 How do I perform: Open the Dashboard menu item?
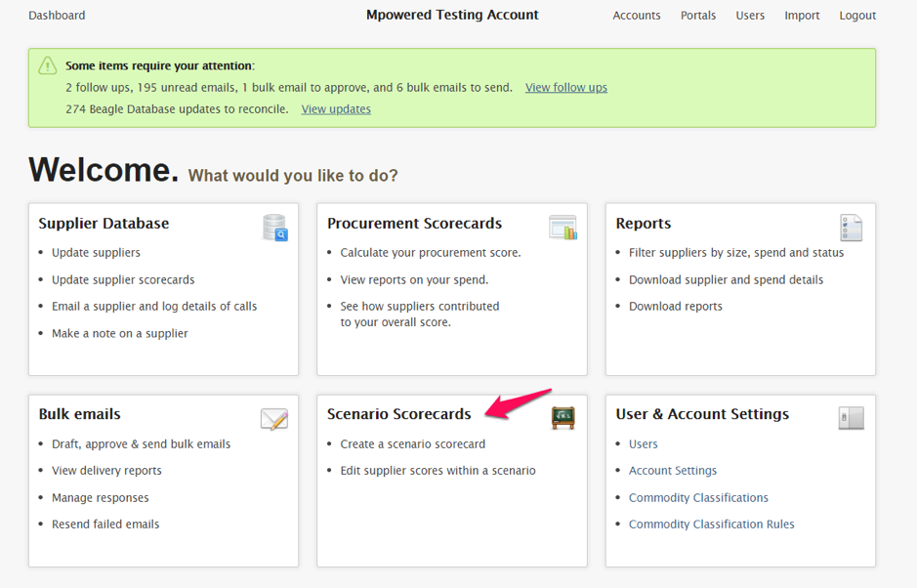tap(57, 16)
